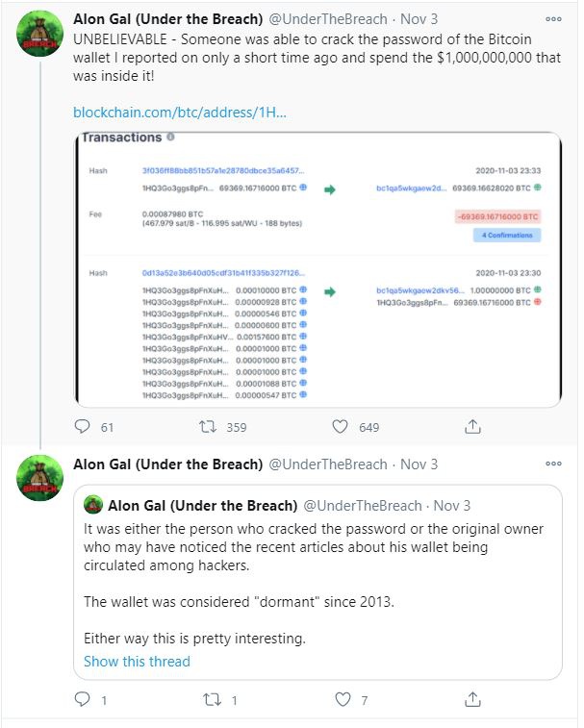
Task: Open more options for the second tweet
Action: pyautogui.click(x=553, y=464)
